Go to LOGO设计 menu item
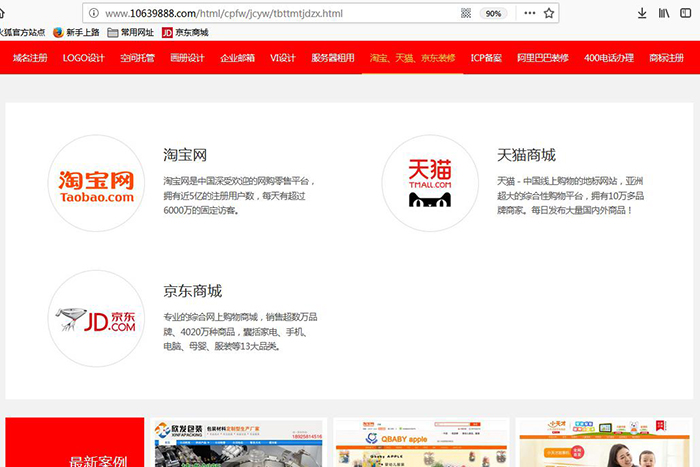 click(83, 58)
